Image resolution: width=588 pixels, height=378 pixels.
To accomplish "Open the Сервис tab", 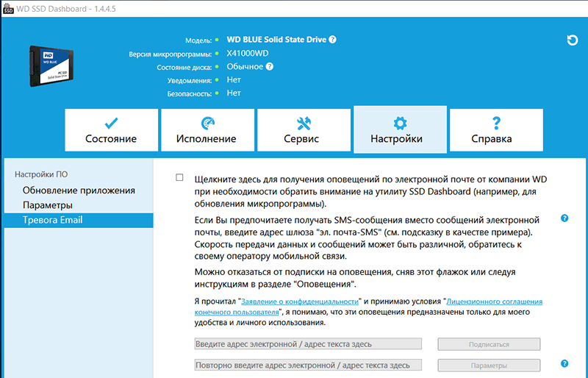I will pos(304,130).
